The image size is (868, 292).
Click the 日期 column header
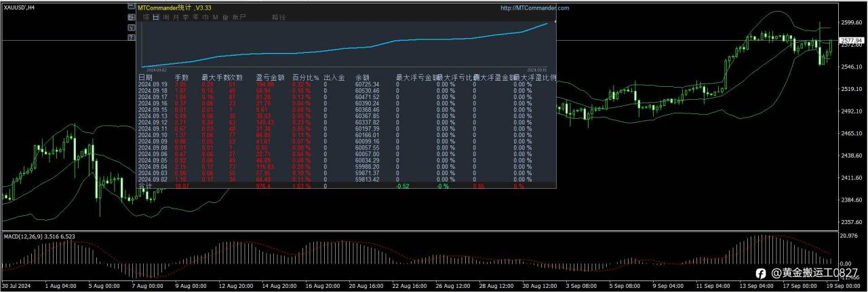point(145,77)
